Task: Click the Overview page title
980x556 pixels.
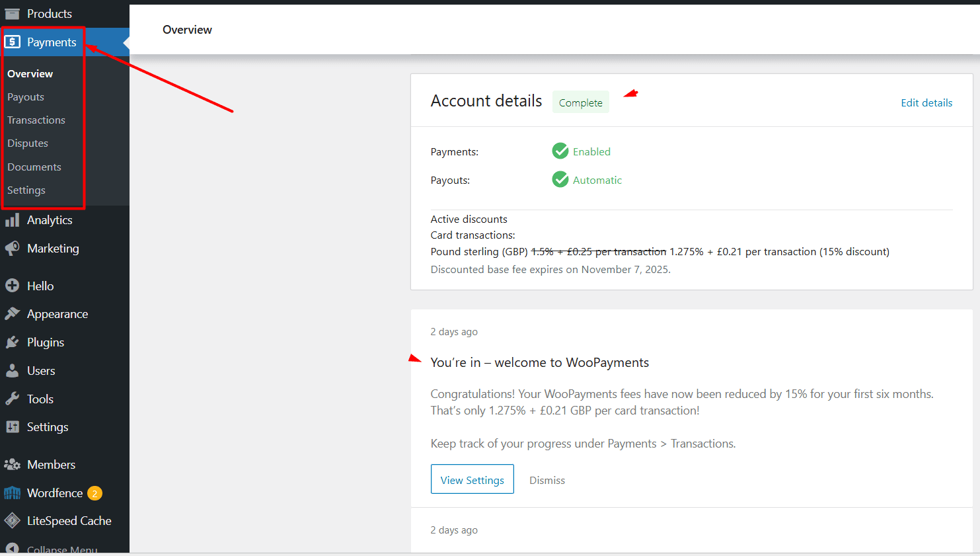Action: pyautogui.click(x=188, y=30)
